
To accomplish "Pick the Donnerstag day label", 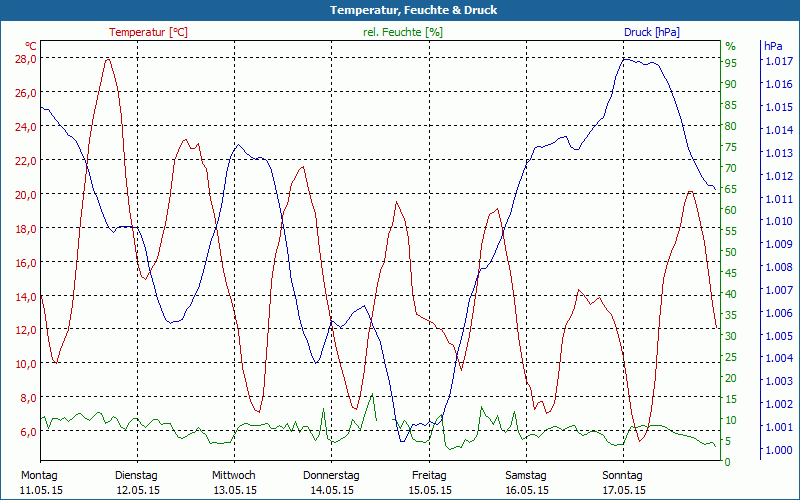I will (331, 475).
